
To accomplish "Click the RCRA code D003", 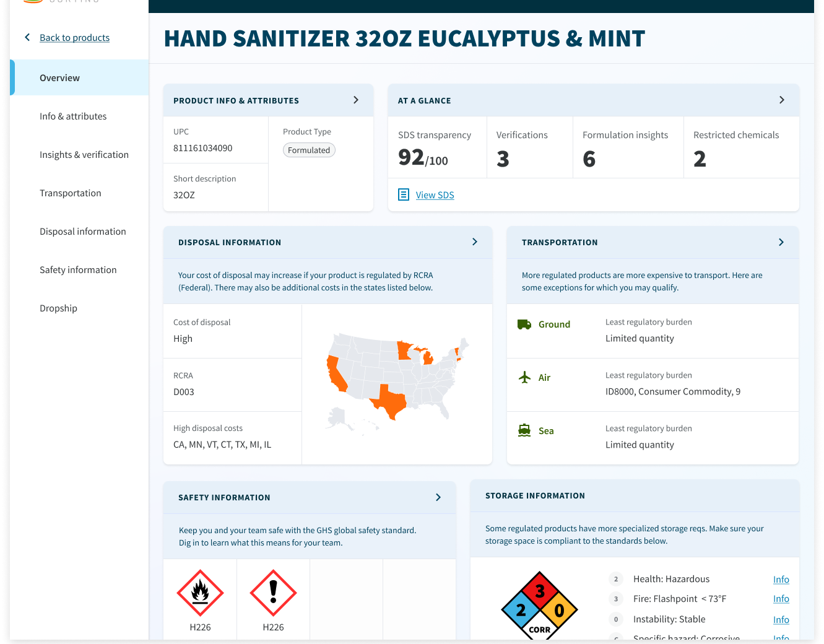I will click(184, 392).
